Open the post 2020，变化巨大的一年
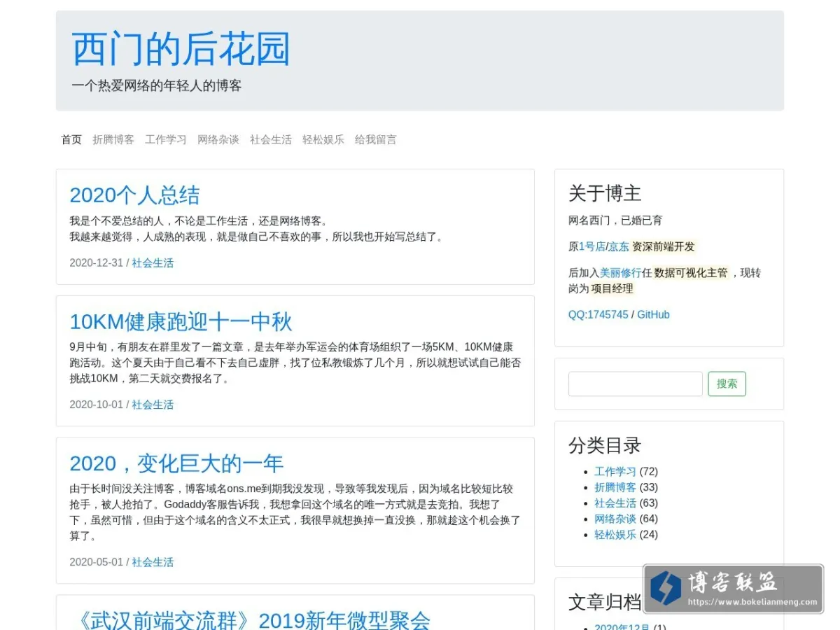840x630 pixels. coord(176,463)
